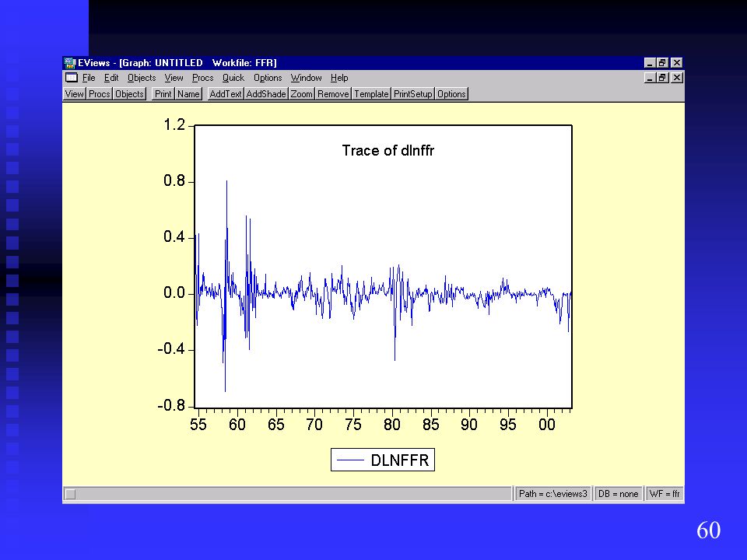Click the 85 x-axis label

430,425
